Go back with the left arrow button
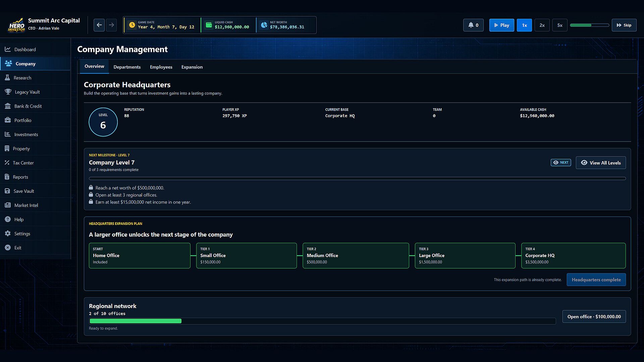The height and width of the screenshot is (362, 644). 99,25
